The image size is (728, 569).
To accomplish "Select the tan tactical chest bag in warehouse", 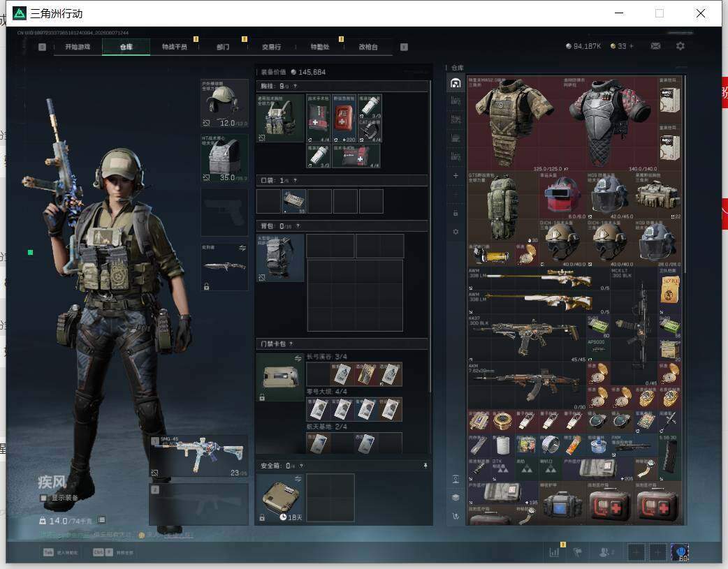I will [658, 195].
